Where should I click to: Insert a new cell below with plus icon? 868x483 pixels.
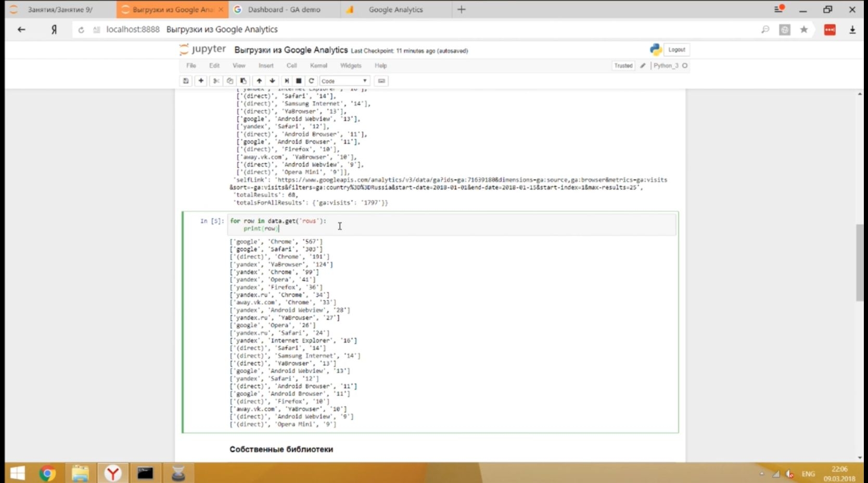pyautogui.click(x=201, y=81)
